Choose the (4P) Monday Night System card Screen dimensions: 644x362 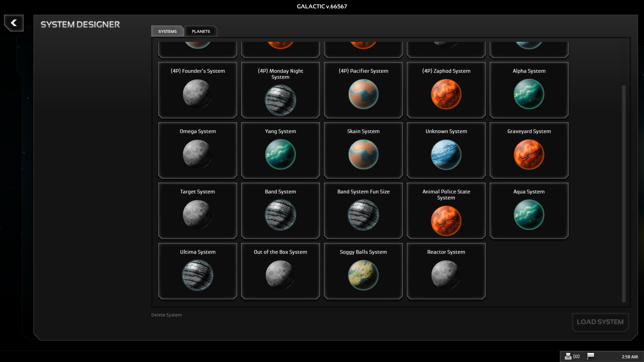click(280, 90)
